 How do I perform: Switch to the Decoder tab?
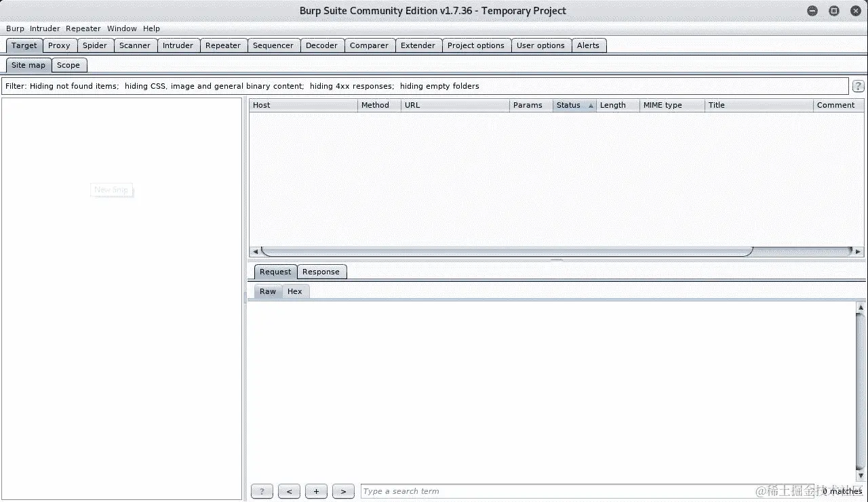pyautogui.click(x=321, y=45)
